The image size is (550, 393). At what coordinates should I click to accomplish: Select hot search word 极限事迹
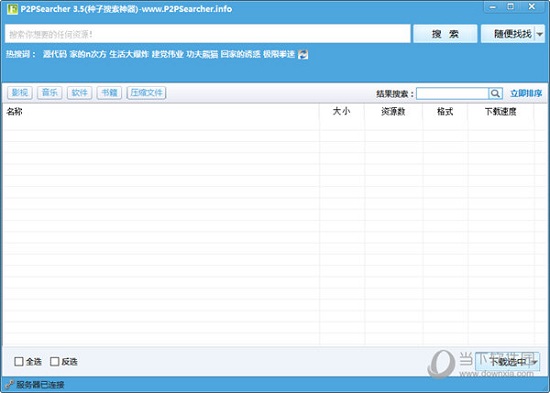(279, 54)
